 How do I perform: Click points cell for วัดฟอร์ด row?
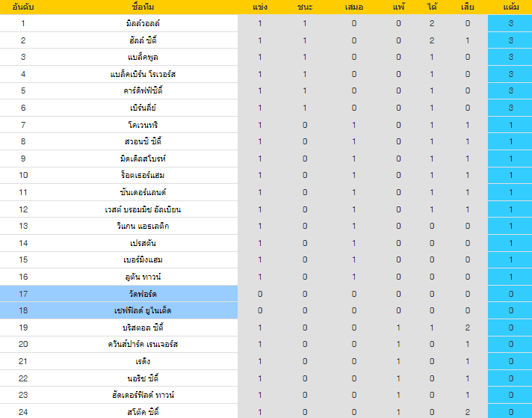[511, 294]
